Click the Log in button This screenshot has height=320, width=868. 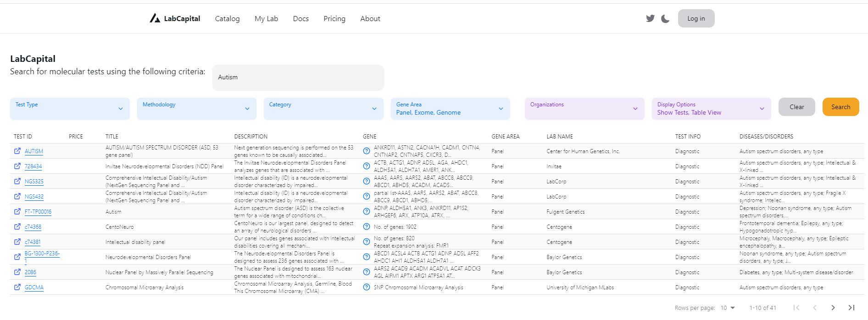coord(696,18)
